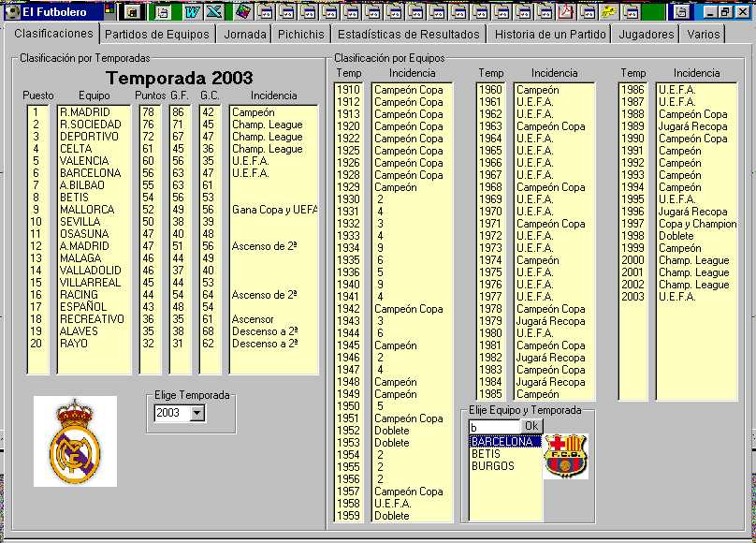Screen dimensions: 756x543
Task: Click the year 1986 in Temp list
Action: pyautogui.click(x=632, y=90)
